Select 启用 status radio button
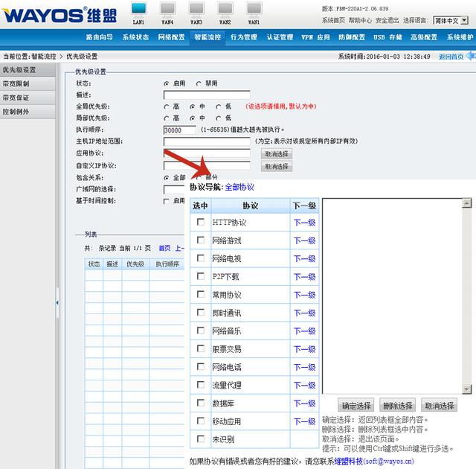The width and height of the screenshot is (476, 469). click(x=167, y=83)
